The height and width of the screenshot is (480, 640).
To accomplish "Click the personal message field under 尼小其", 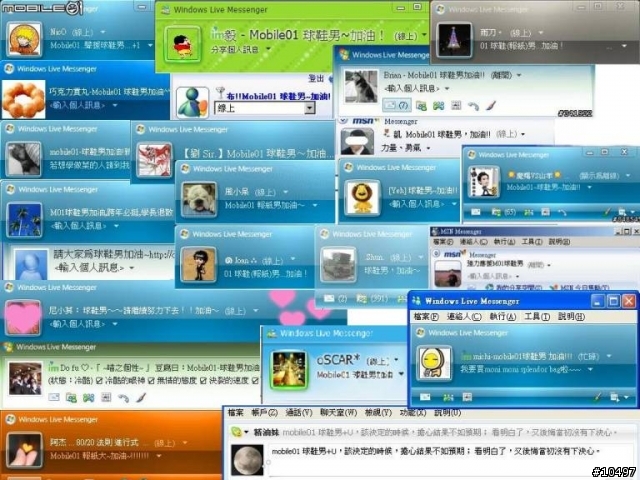I will tap(77, 324).
